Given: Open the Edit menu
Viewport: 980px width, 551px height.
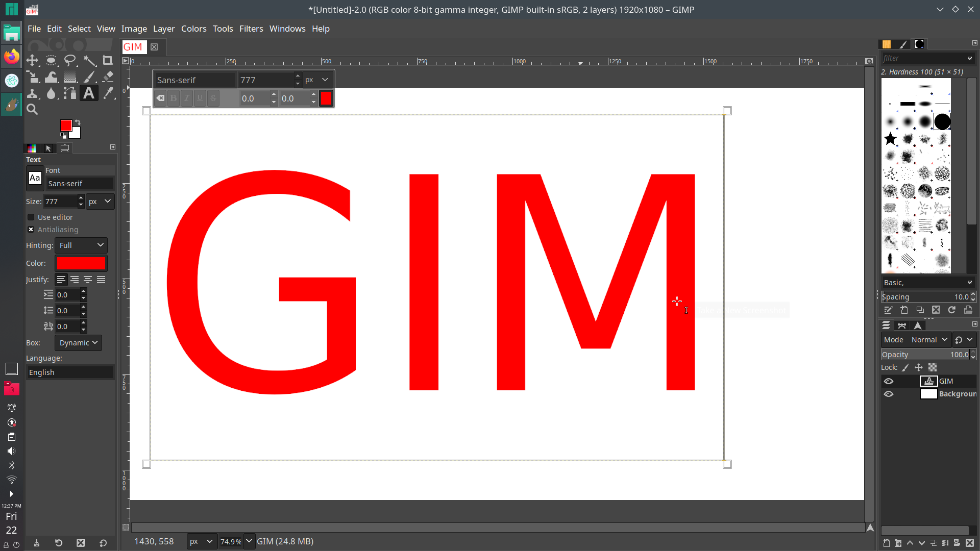Looking at the screenshot, I should (x=54, y=29).
